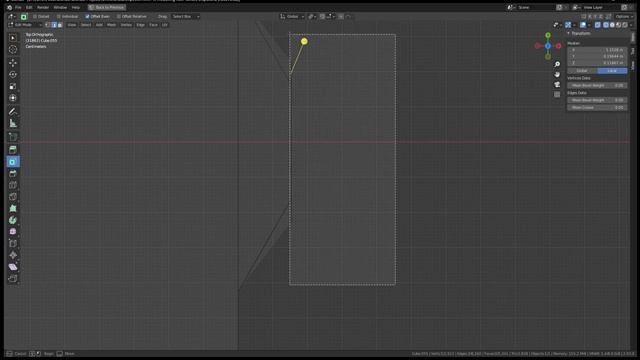Select the Annotate pencil tool
This screenshot has width=640, height=360.
pos(13,111)
